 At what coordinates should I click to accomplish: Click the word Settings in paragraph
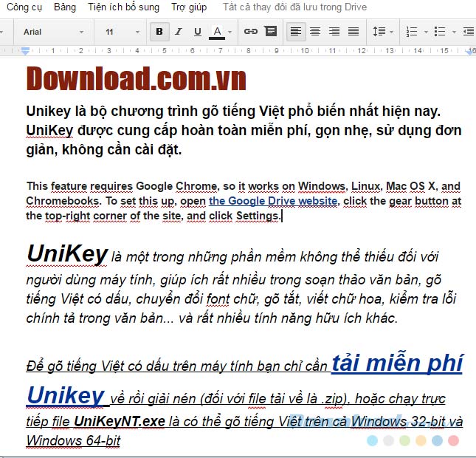pyautogui.click(x=258, y=216)
